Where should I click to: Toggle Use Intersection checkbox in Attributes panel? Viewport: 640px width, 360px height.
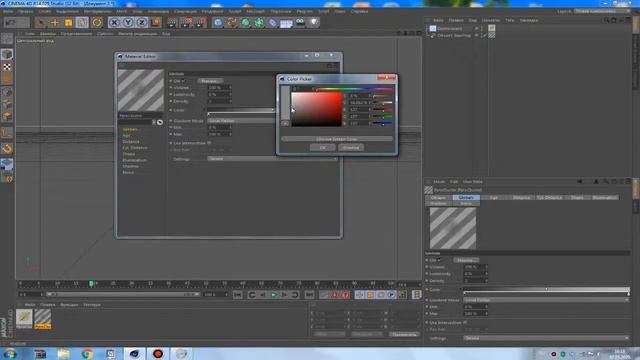tap(465, 322)
